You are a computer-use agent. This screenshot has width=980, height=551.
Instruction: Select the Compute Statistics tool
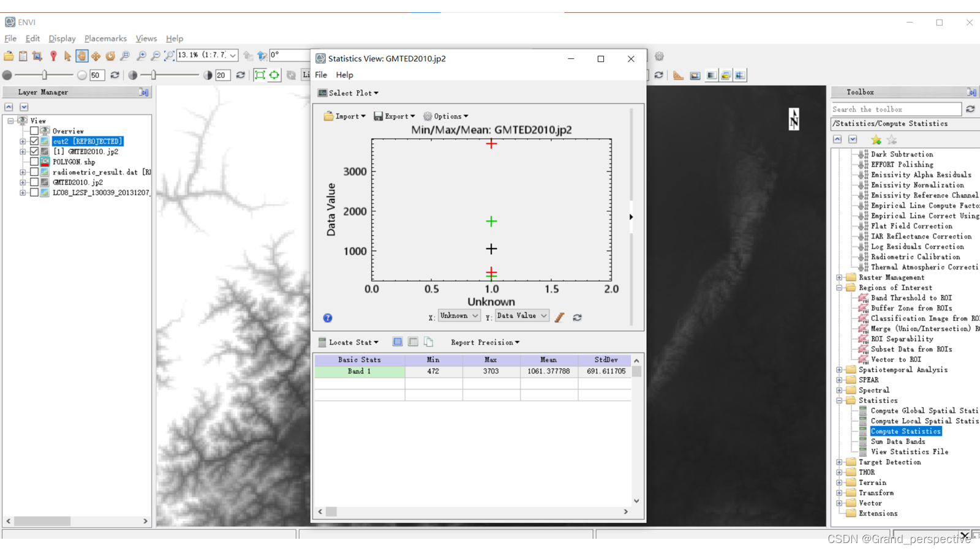(906, 432)
